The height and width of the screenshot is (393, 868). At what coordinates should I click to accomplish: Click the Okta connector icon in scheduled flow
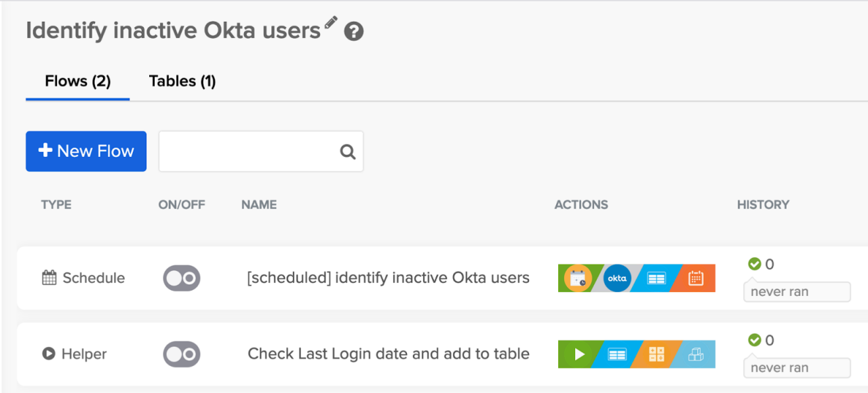(617, 278)
